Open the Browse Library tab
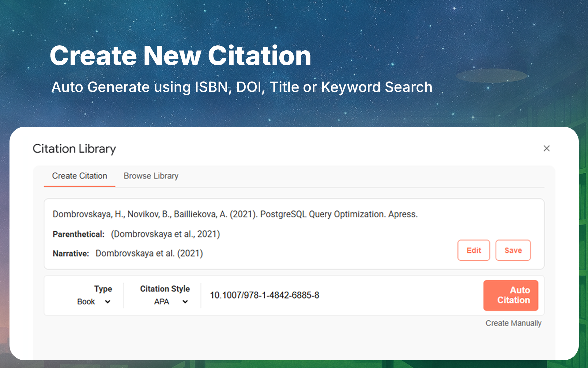 (151, 176)
